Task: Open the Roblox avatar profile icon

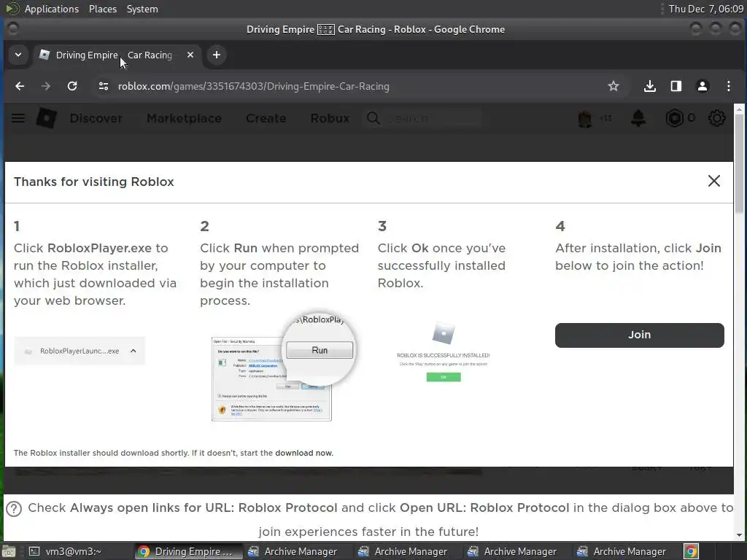Action: pos(585,118)
